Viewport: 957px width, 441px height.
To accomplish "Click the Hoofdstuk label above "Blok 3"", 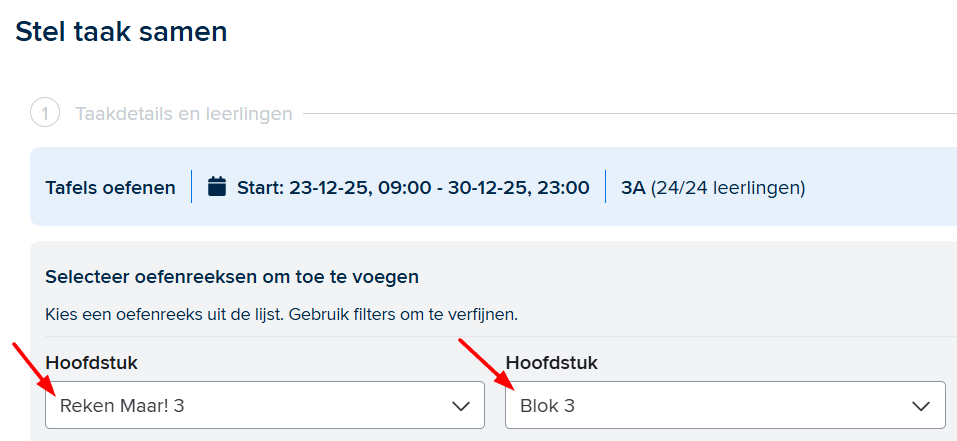I will pyautogui.click(x=551, y=363).
